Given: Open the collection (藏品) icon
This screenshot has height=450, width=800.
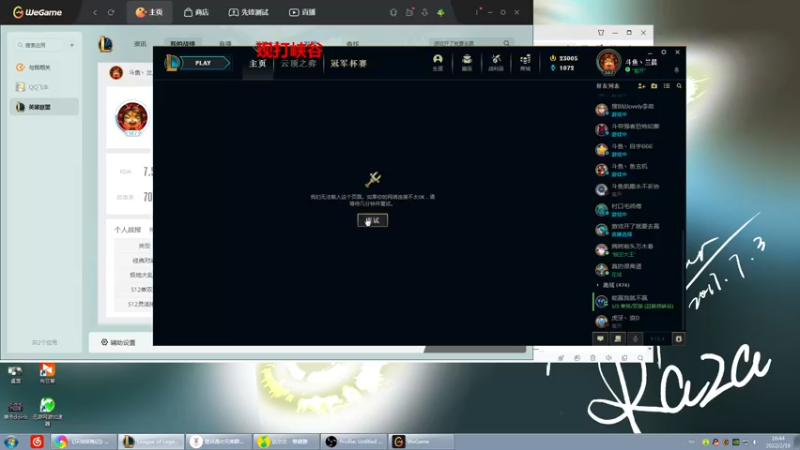Looking at the screenshot, I should pyautogui.click(x=467, y=62).
